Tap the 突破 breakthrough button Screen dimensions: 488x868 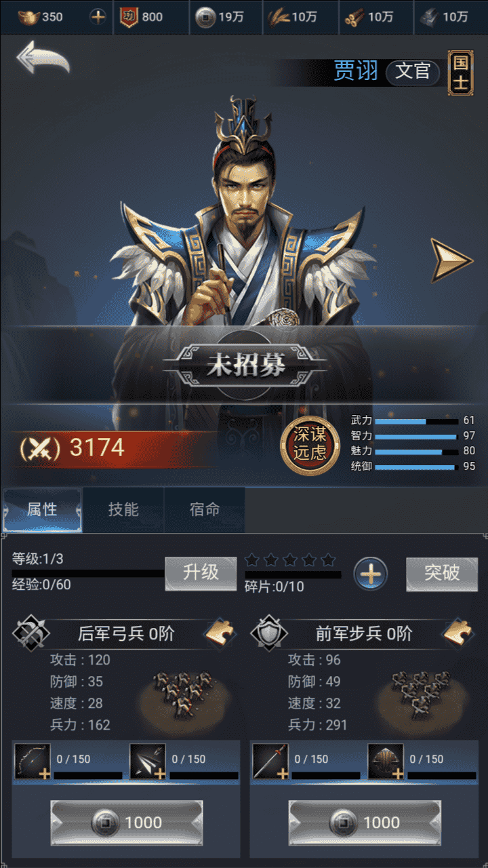point(442,574)
